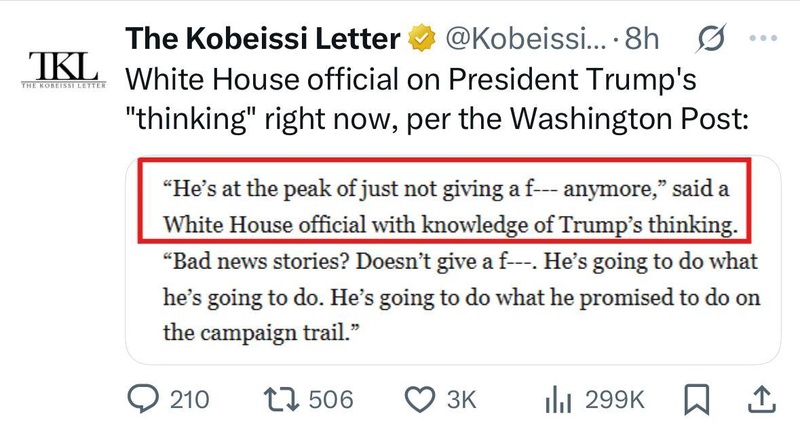Open the three-dot more options menu
The image size is (800, 444).
763,38
